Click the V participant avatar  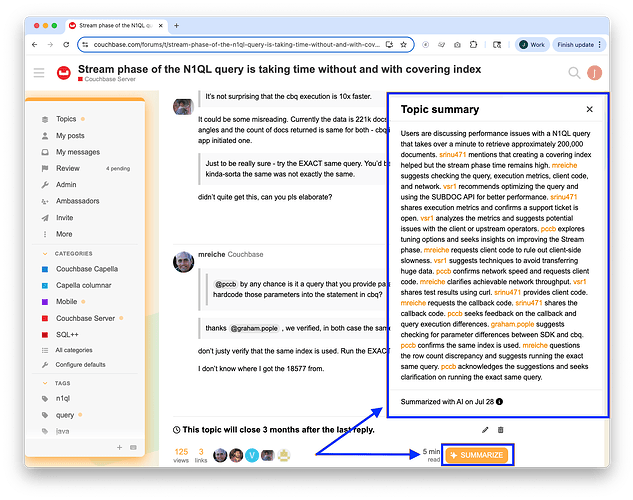[x=252, y=455]
